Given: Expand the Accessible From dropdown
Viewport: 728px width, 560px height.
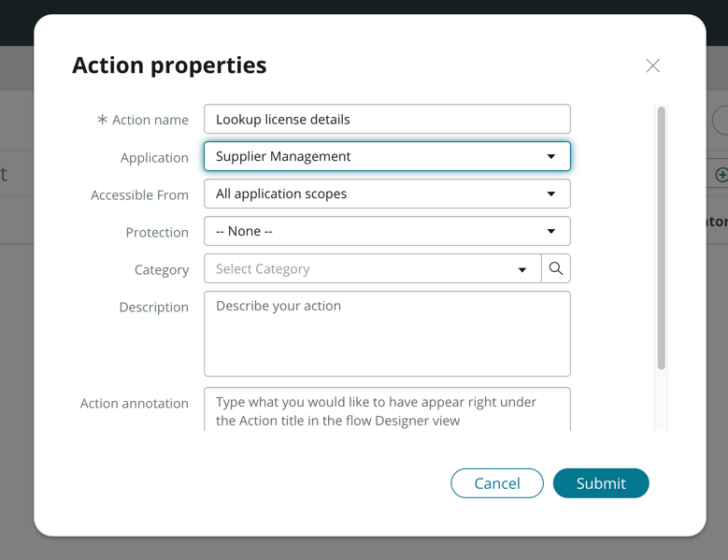Looking at the screenshot, I should 387,194.
